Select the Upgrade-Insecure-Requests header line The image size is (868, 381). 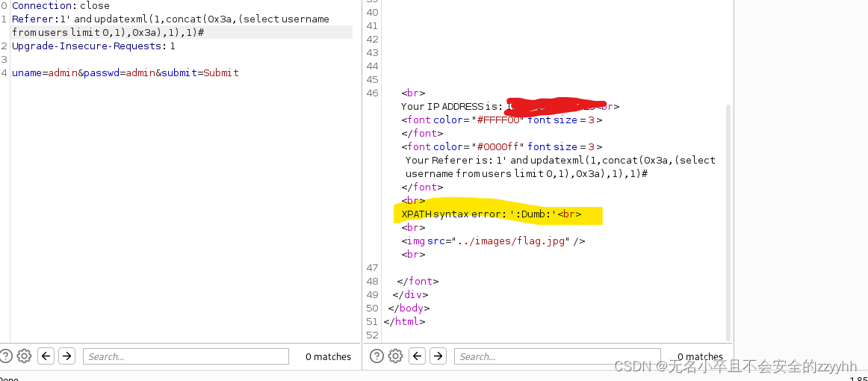point(93,46)
